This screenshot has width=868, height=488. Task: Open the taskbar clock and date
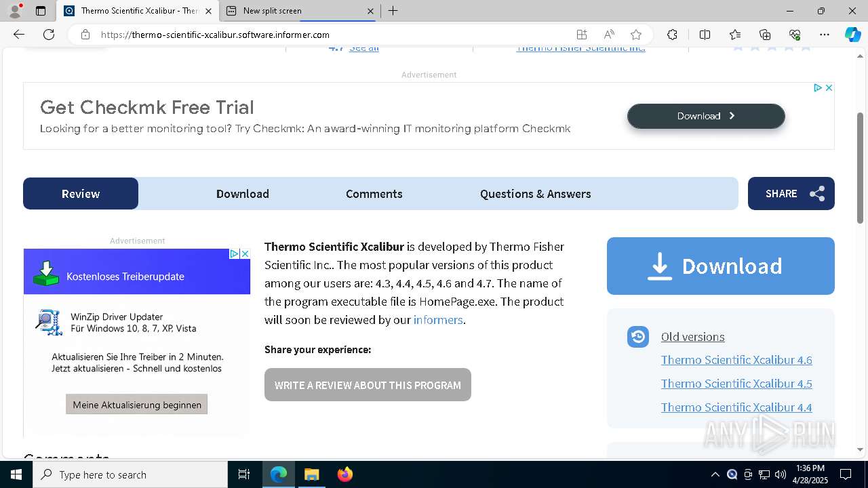coord(810,474)
